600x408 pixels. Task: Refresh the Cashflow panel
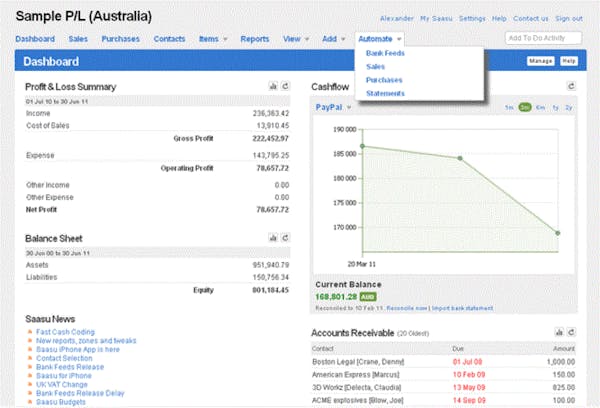(x=571, y=86)
